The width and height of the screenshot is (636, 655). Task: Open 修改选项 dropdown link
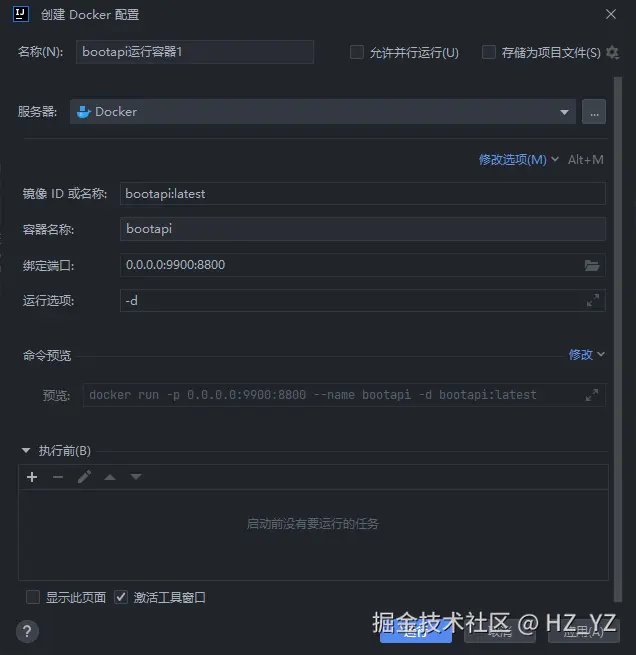click(518, 160)
